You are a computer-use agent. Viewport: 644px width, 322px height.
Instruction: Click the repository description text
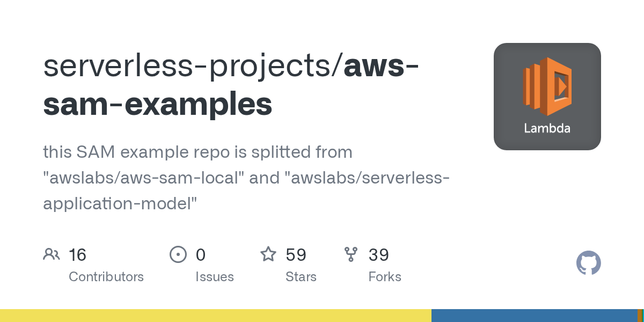[246, 178]
